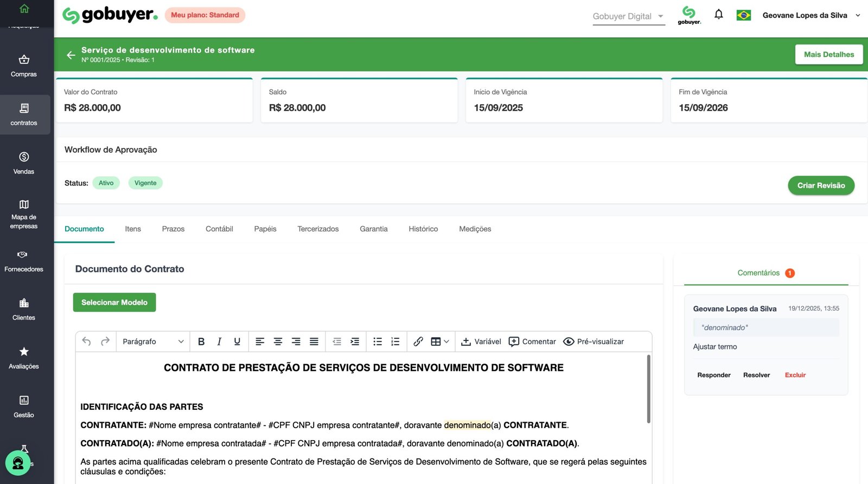Switch to the Terceirizados tab

[x=318, y=229]
